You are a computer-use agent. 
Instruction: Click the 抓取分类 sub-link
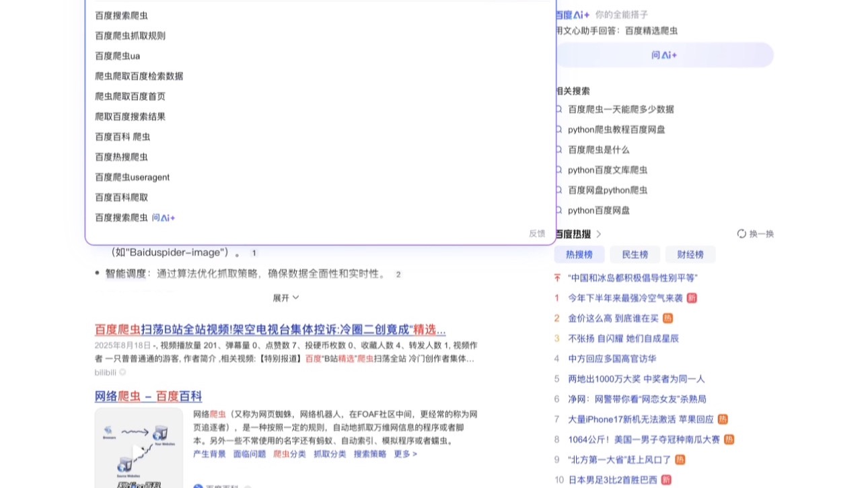click(330, 454)
